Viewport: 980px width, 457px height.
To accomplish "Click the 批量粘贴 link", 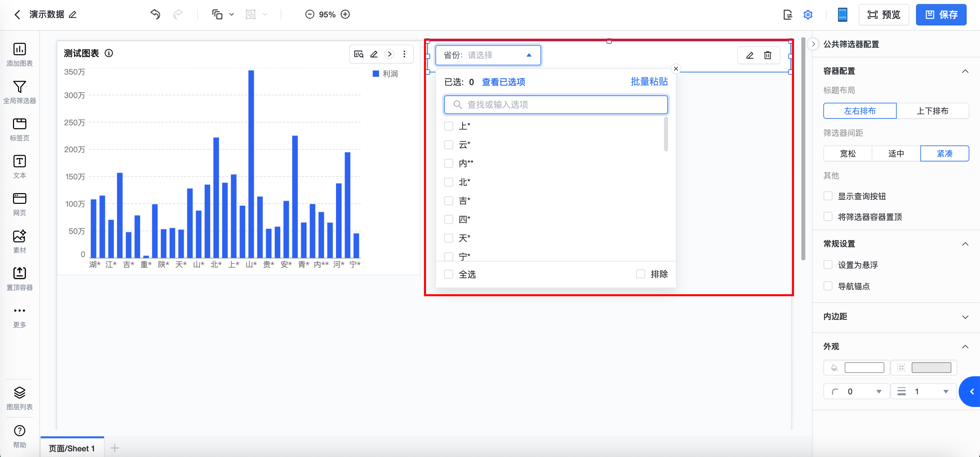I will [x=649, y=82].
